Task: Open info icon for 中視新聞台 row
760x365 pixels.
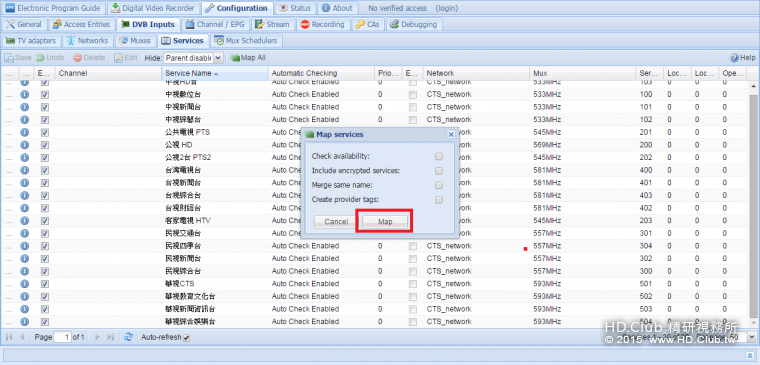Action: tap(24, 107)
